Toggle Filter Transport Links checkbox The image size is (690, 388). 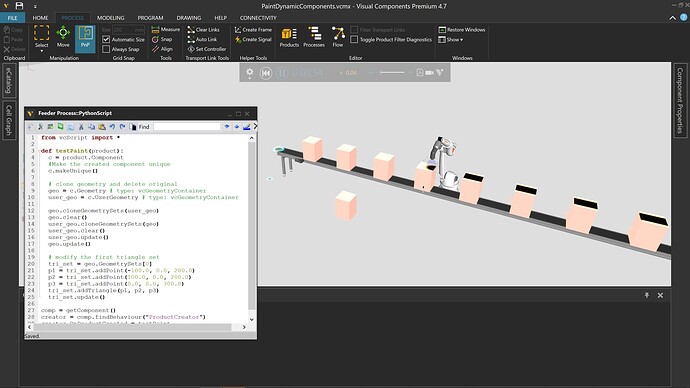click(x=354, y=29)
